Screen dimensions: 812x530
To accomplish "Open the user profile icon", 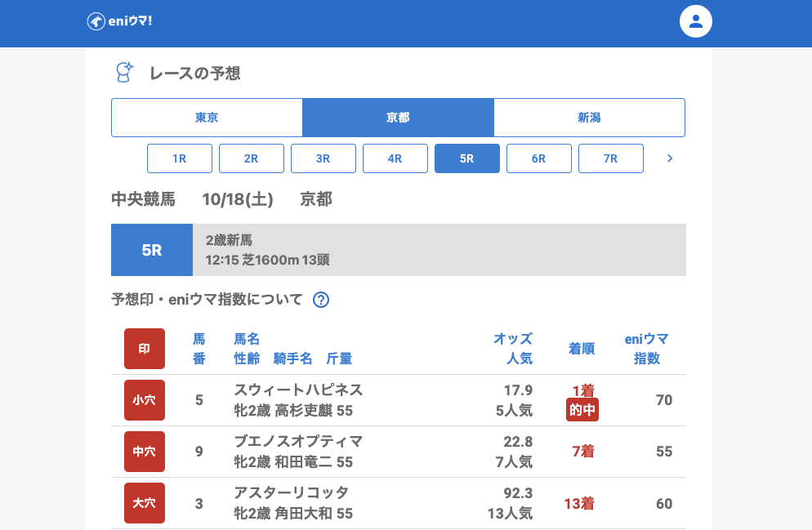I will pyautogui.click(x=696, y=21).
